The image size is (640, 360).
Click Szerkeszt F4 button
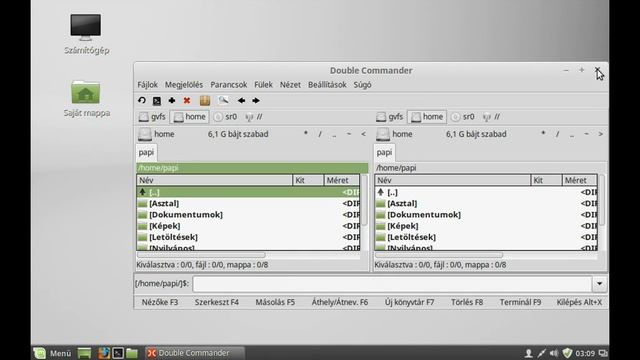pos(217,302)
